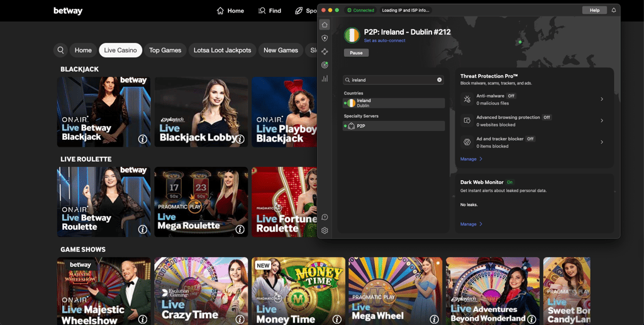Image resolution: width=644 pixels, height=325 pixels.
Task: Click the VPN server search field
Action: 394,80
